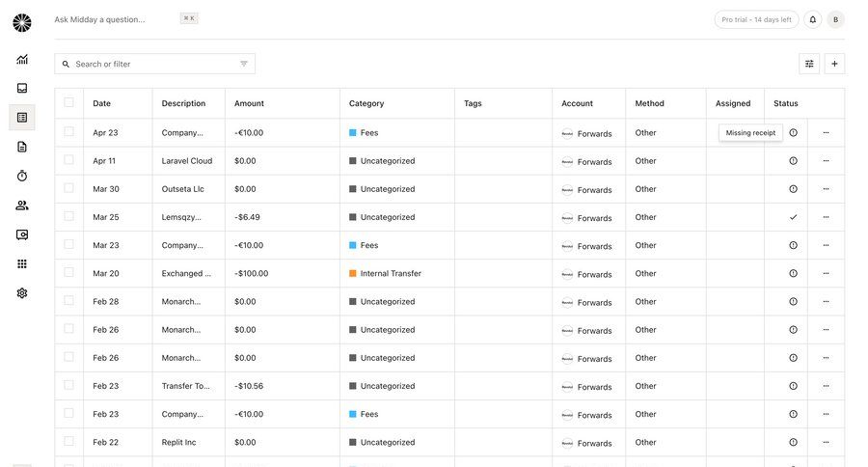This screenshot has height=467, width=868.
Task: Open row actions menu for Mar 25 Lemsqzy
Action: (826, 217)
